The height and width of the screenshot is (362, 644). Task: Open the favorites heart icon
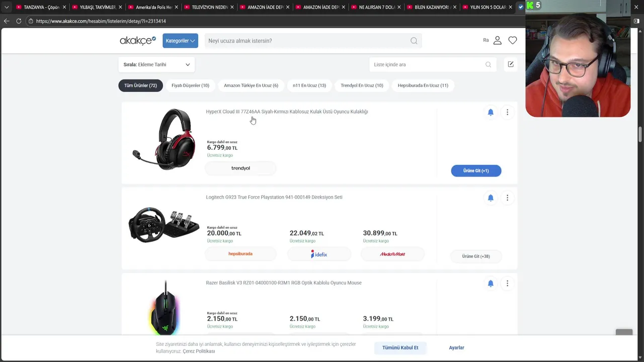pos(512,40)
